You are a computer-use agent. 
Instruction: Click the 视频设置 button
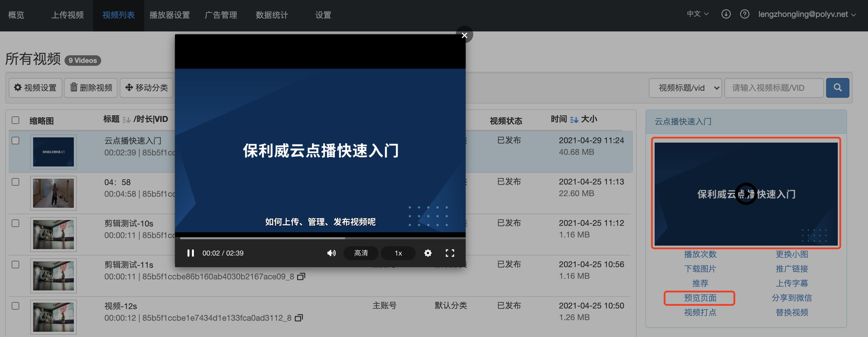(x=35, y=88)
